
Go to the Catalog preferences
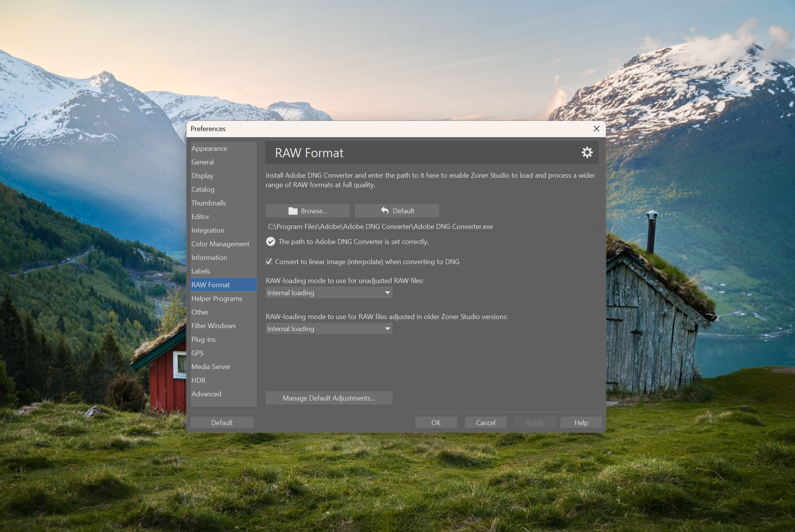point(223,189)
